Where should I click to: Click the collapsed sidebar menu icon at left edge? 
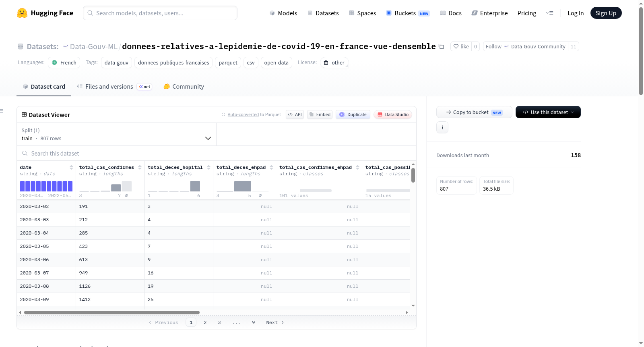[x=2, y=111]
